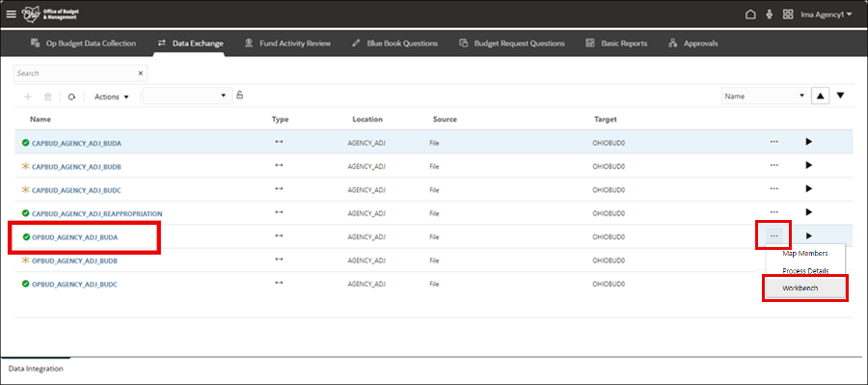This screenshot has width=868, height=385.
Task: Open the accessibility person icon
Action: [x=769, y=15]
